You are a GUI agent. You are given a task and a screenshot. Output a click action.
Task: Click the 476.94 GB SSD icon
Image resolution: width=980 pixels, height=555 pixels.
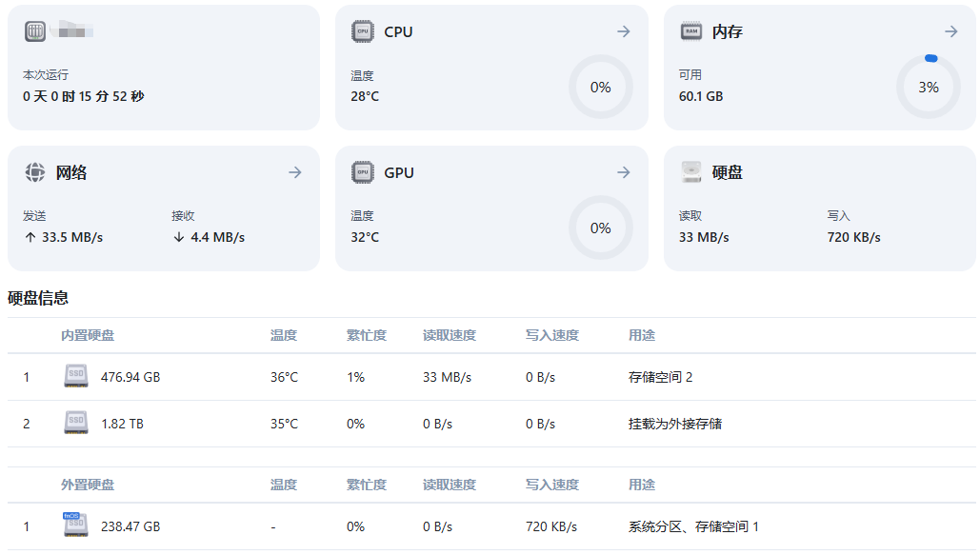pos(76,377)
